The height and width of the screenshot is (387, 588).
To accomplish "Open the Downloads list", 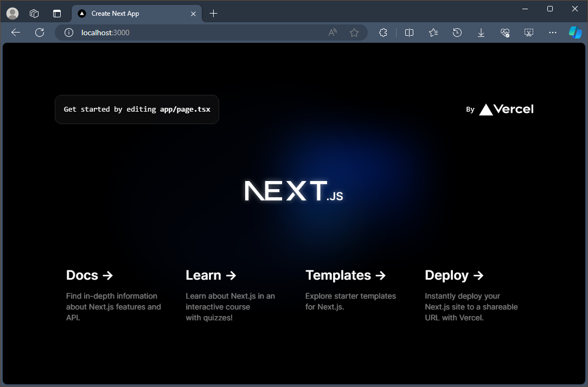I will tap(481, 33).
